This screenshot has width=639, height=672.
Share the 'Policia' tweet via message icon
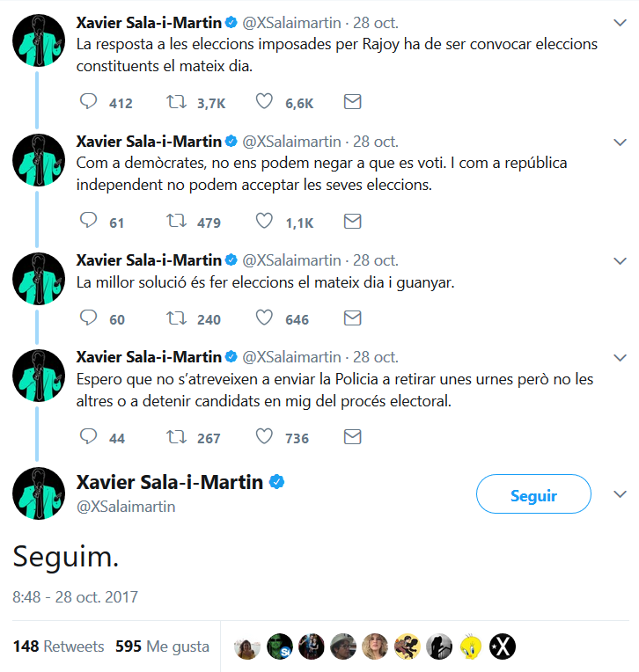pyautogui.click(x=352, y=437)
